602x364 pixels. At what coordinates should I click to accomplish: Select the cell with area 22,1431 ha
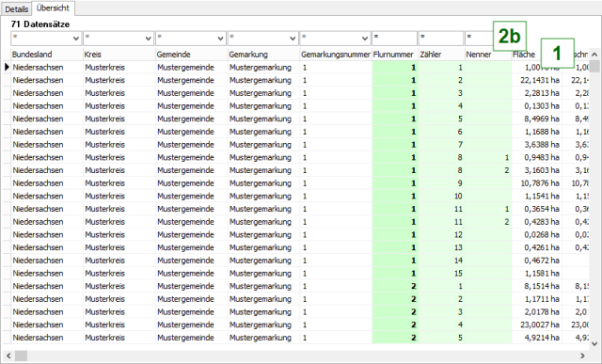(x=537, y=80)
